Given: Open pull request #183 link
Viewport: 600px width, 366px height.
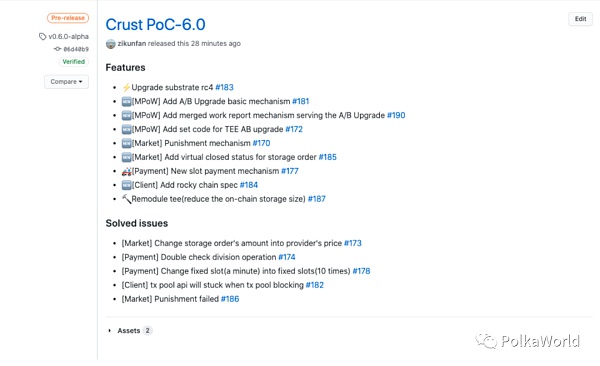Looking at the screenshot, I should click(224, 87).
